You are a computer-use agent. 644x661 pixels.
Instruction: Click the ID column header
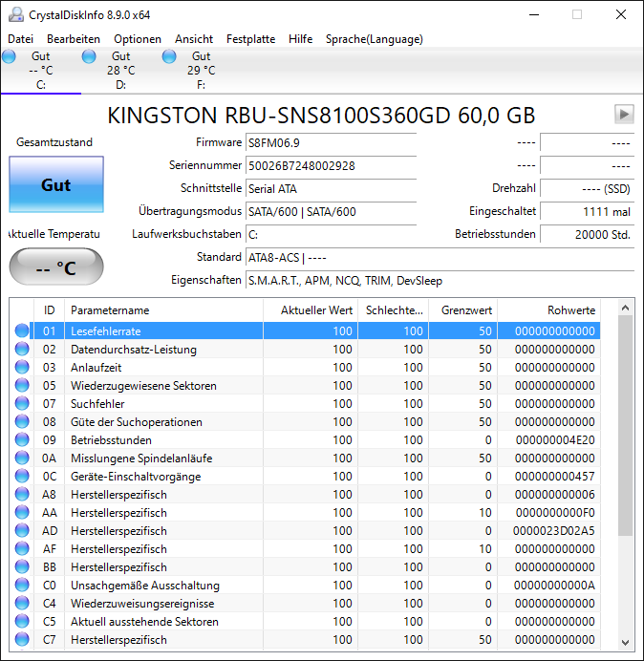tap(50, 310)
